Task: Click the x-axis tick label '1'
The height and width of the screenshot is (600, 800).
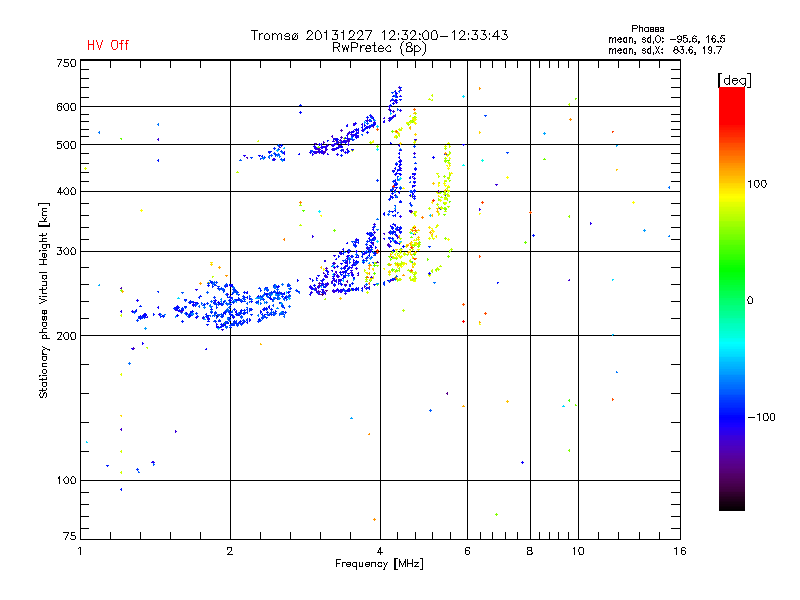Action: [x=80, y=551]
